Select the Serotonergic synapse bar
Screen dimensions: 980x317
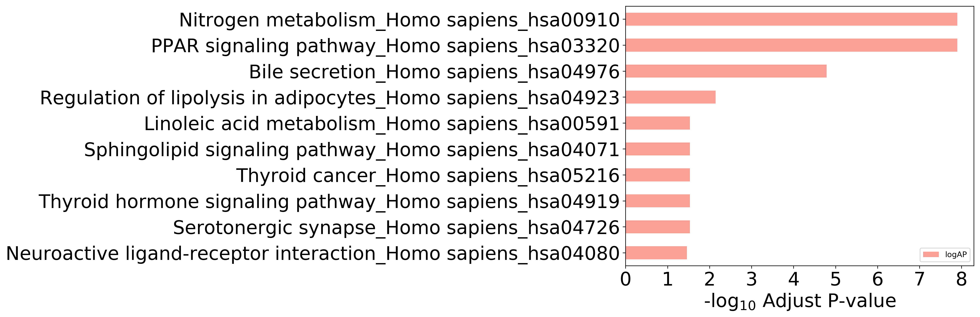click(658, 227)
